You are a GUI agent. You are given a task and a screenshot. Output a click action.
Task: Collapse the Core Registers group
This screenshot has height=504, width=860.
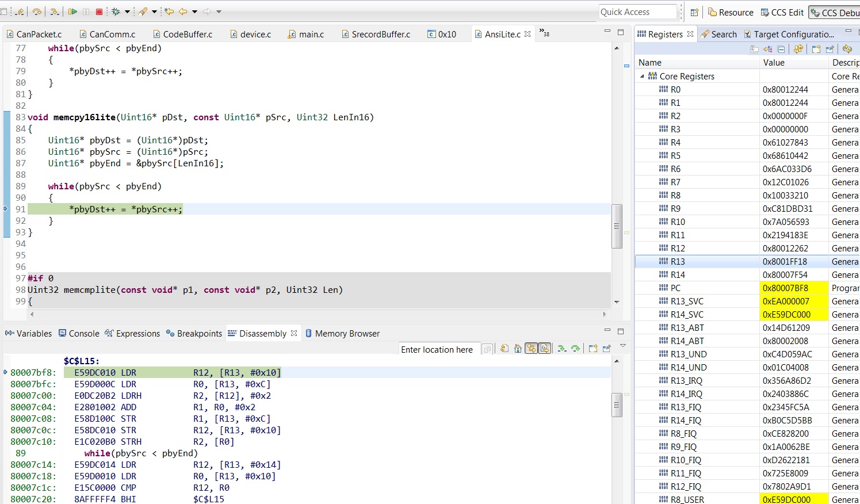(642, 76)
